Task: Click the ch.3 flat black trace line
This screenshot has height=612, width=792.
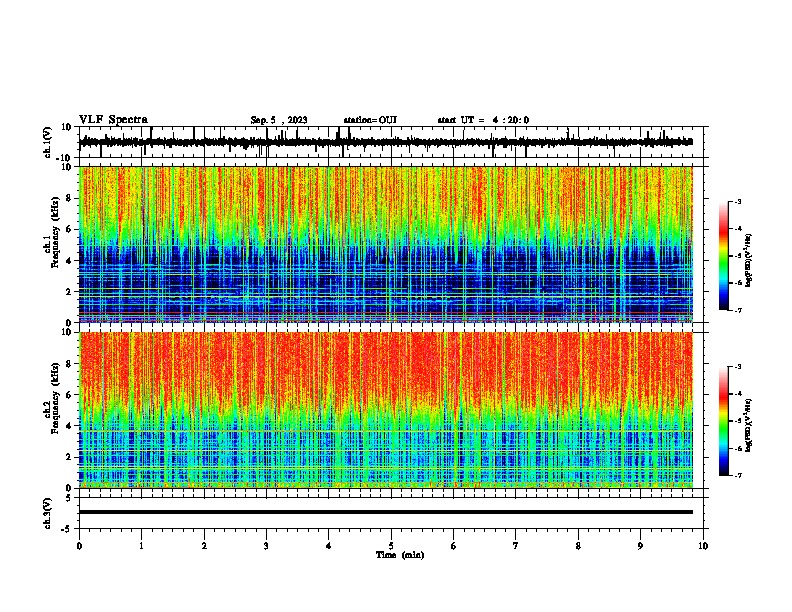Action: [x=386, y=512]
